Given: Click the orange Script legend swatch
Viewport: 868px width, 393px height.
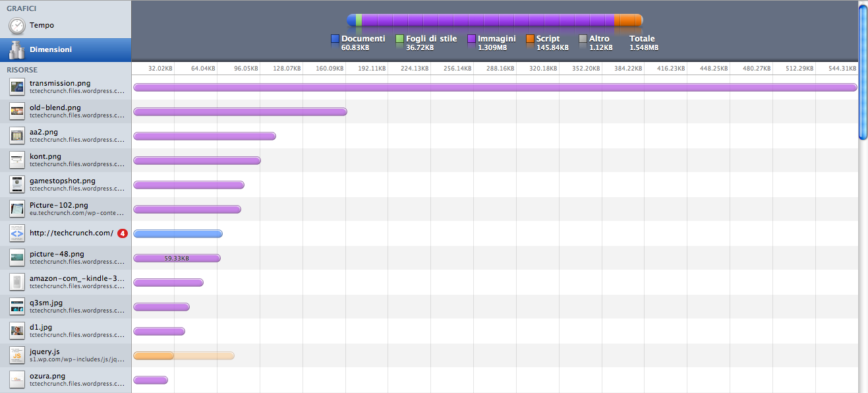Looking at the screenshot, I should (x=530, y=40).
